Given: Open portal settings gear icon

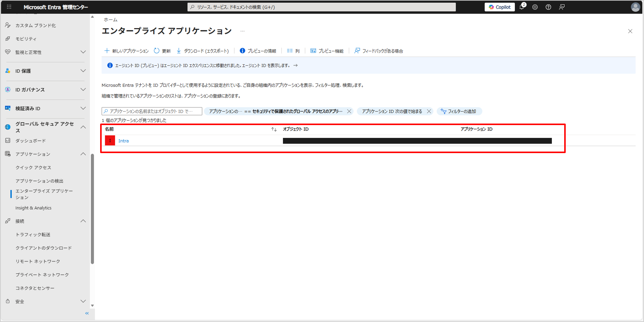Looking at the screenshot, I should (535, 7).
